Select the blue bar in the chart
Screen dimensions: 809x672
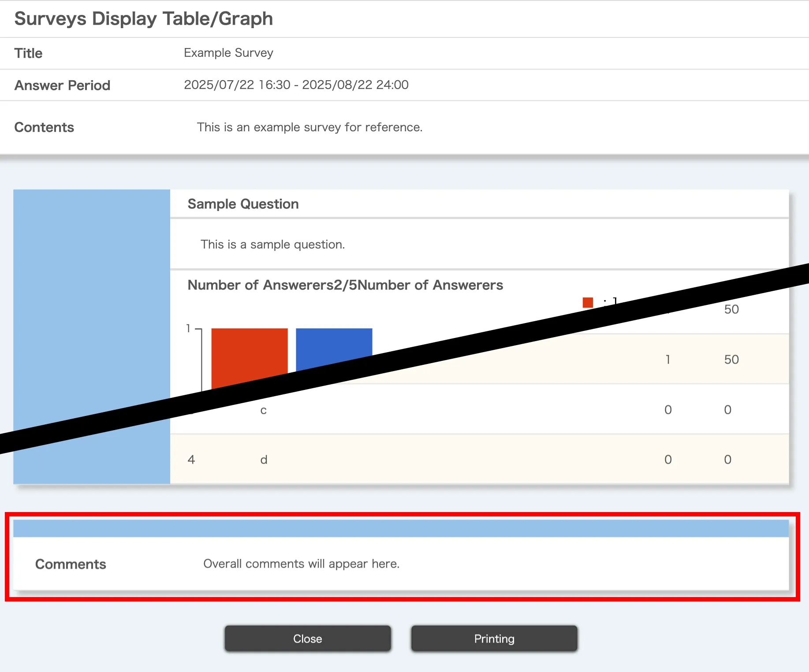click(x=334, y=346)
